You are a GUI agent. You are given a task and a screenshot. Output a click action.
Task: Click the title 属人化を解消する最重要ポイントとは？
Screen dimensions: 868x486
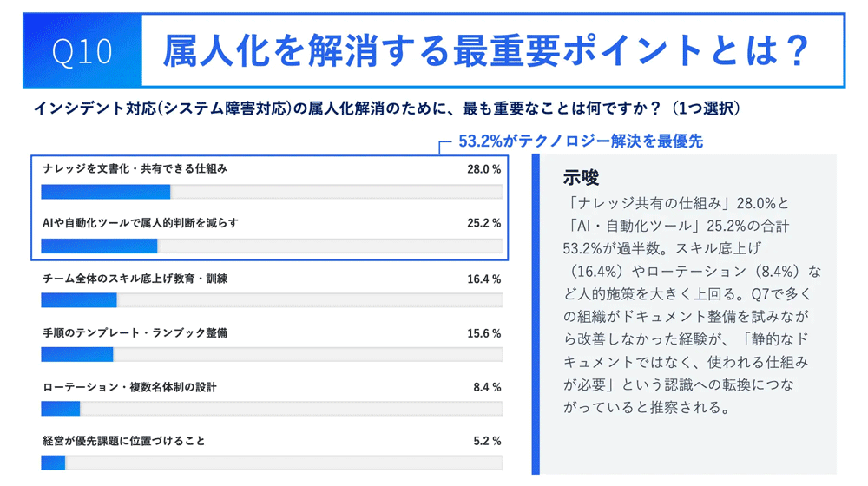tap(485, 51)
